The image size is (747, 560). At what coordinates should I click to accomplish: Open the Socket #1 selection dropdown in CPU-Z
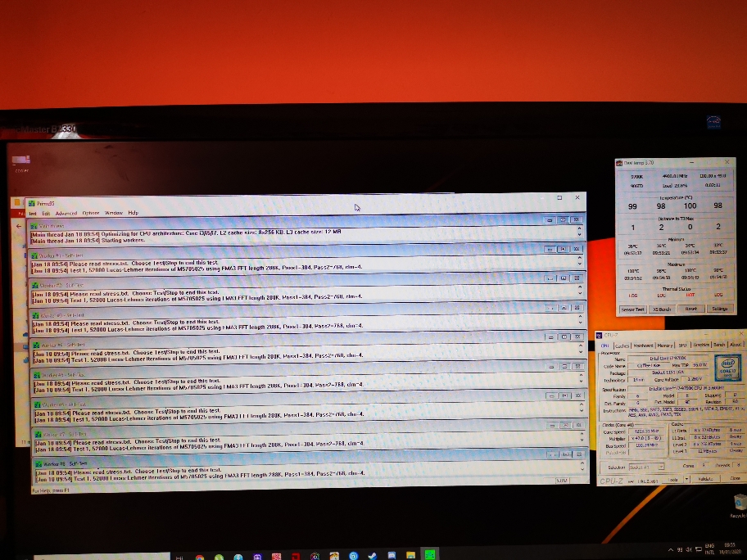click(x=646, y=467)
